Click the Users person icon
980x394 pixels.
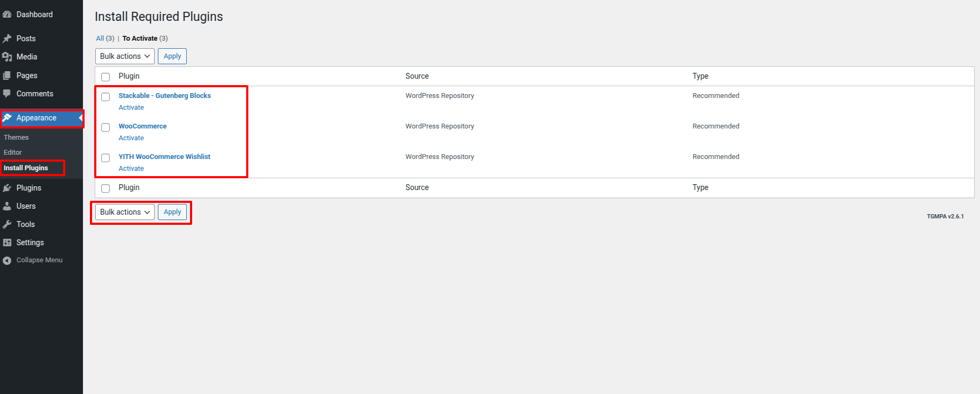(x=7, y=206)
